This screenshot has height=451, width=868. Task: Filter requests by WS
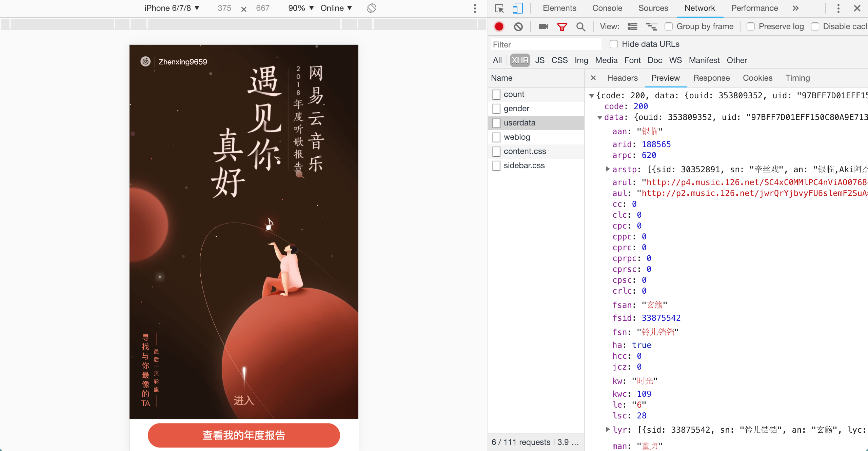coord(675,60)
